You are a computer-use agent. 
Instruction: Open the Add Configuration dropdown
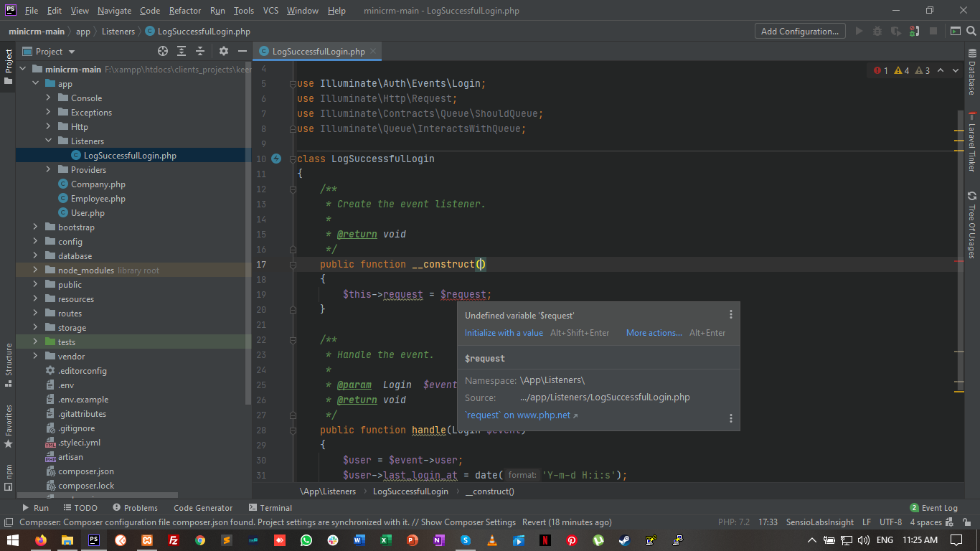799,31
